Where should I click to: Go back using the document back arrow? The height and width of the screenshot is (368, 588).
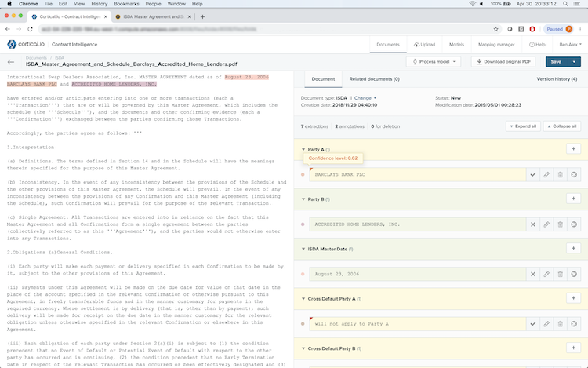pos(11,62)
